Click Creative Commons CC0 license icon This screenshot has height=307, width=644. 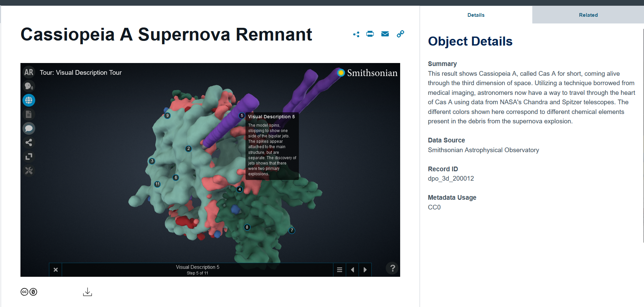coord(29,292)
